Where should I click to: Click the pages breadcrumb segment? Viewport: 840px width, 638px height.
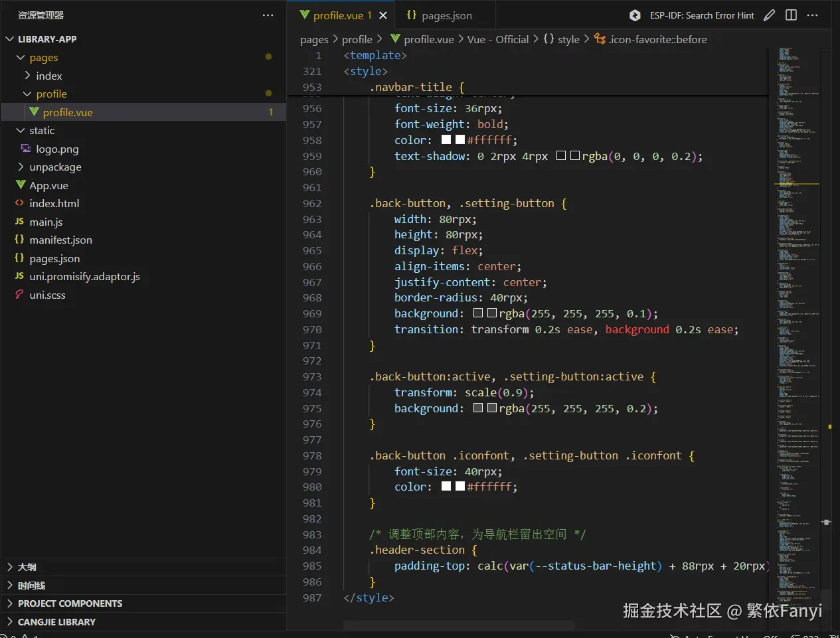314,40
